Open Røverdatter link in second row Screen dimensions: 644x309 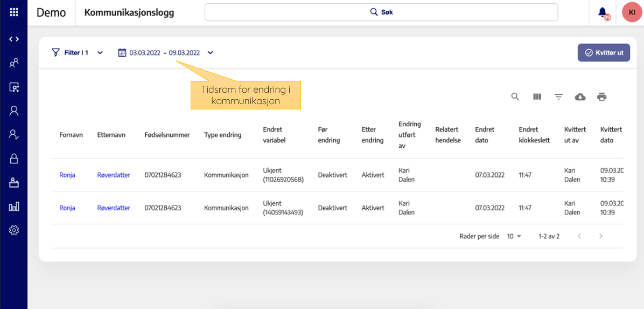[x=114, y=208]
